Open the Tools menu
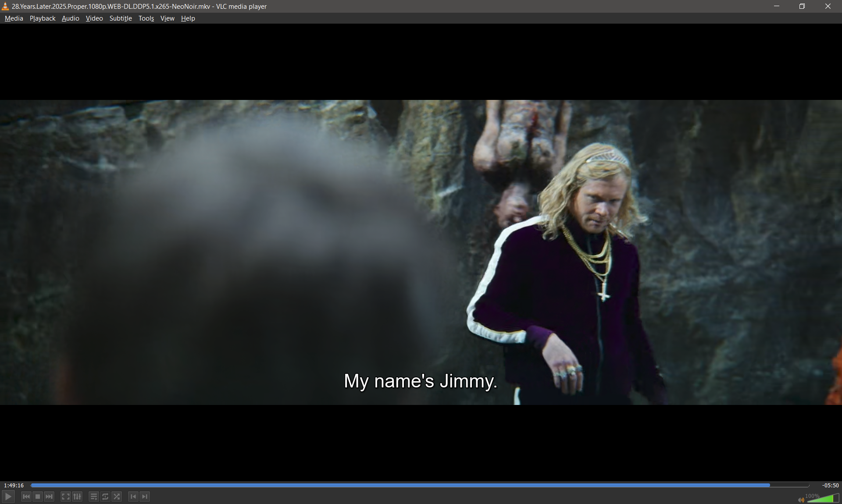 point(146,18)
